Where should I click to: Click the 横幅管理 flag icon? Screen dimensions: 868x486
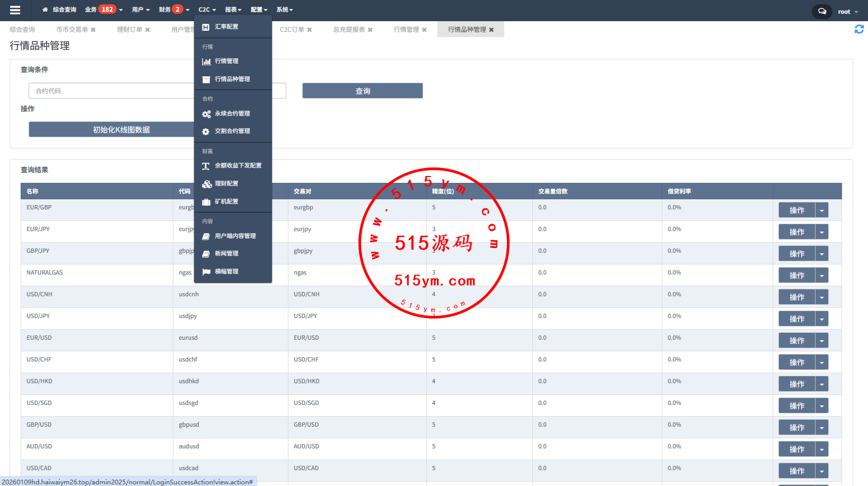(206, 272)
